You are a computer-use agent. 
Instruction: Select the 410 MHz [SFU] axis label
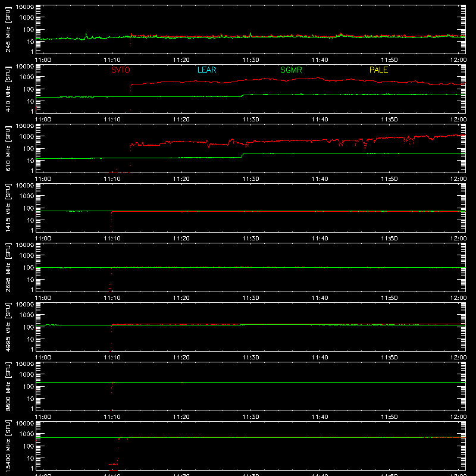point(8,90)
